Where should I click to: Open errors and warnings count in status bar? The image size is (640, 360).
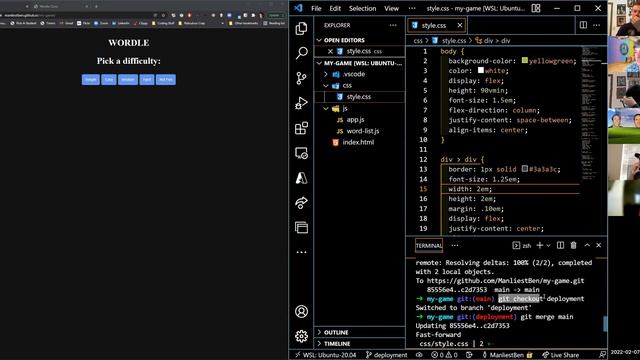(444, 355)
